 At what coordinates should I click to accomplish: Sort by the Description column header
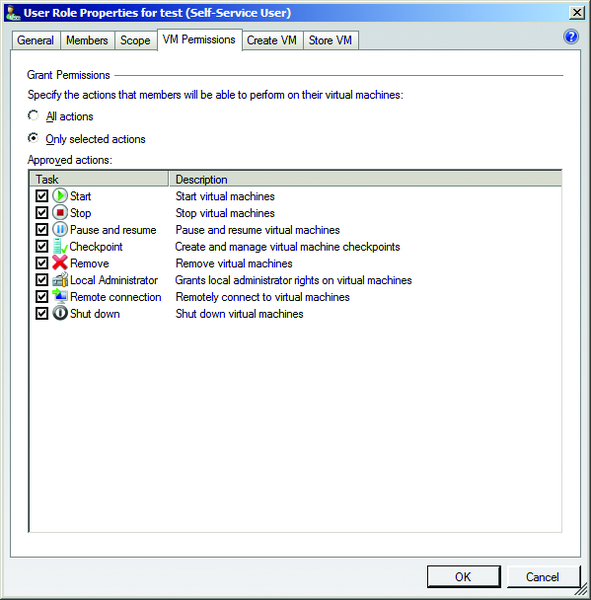tap(365, 179)
